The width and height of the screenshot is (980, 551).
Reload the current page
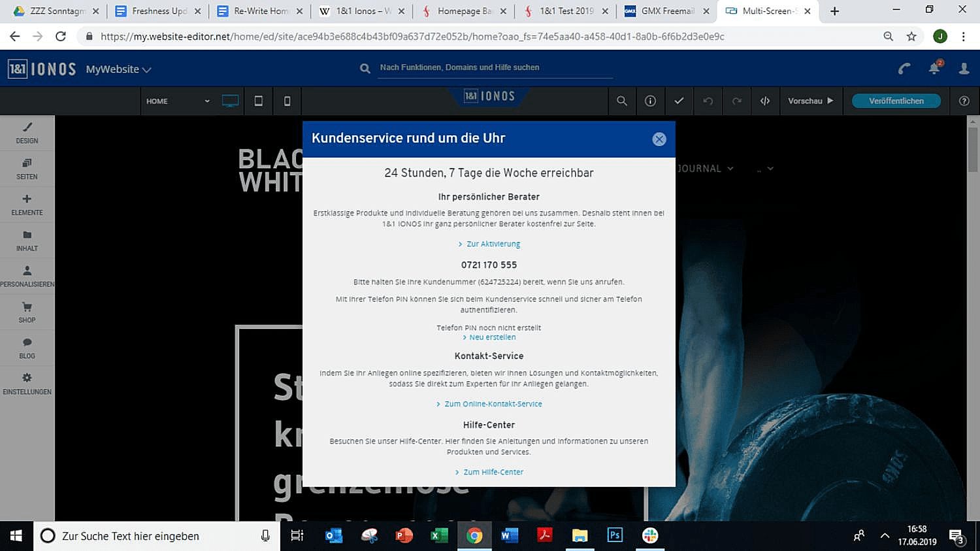coord(61,37)
